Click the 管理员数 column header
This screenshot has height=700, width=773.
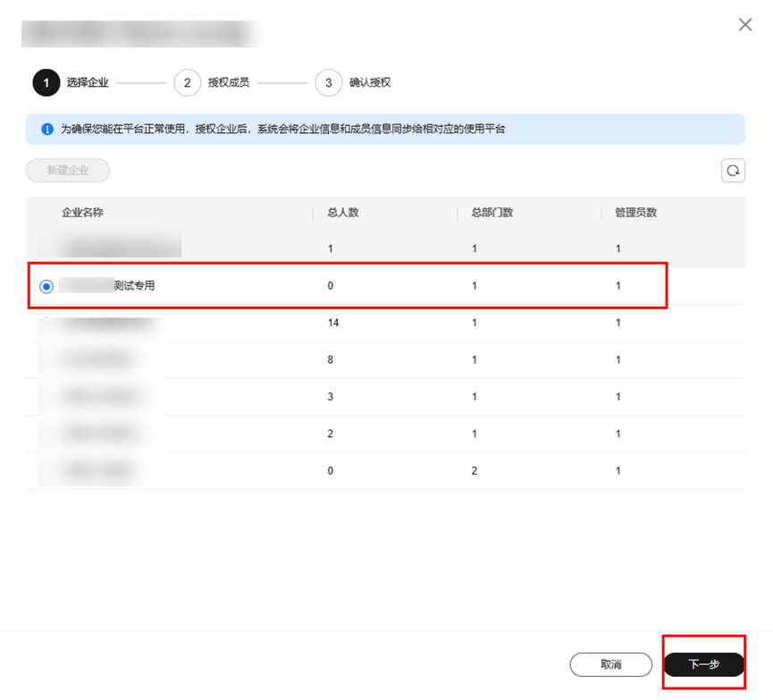click(x=630, y=213)
